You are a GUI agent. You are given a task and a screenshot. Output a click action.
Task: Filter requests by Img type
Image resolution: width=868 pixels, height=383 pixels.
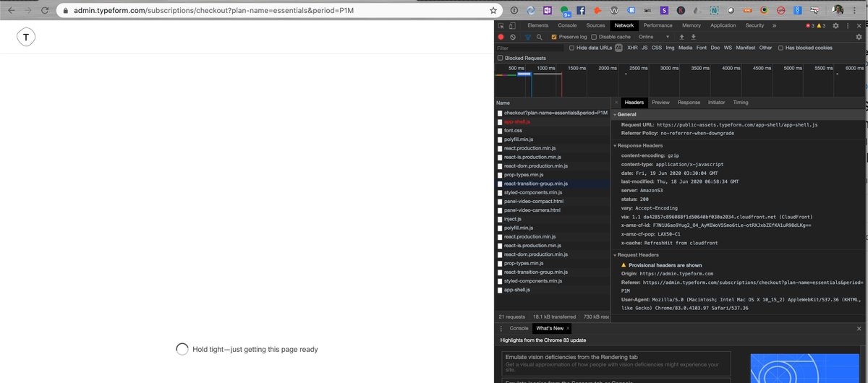click(x=670, y=48)
